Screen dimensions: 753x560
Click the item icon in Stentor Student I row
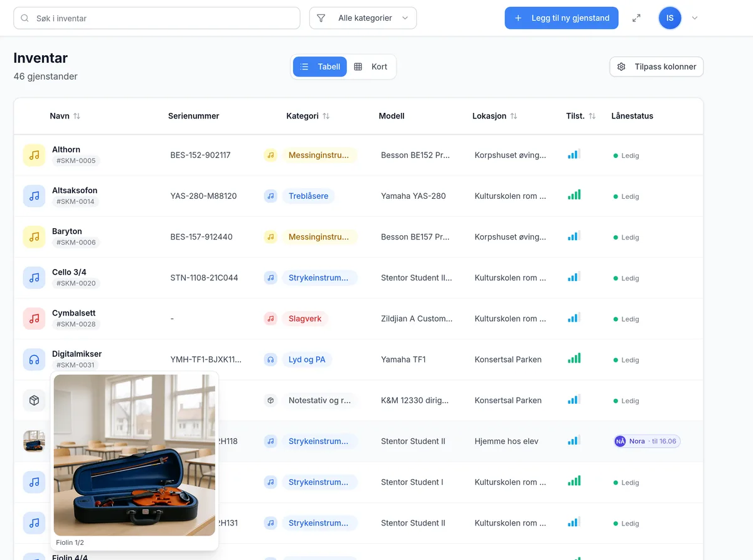tap(34, 482)
